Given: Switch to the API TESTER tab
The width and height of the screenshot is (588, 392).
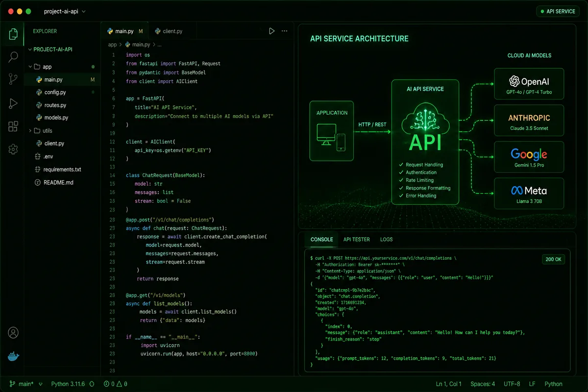Looking at the screenshot, I should [x=356, y=240].
